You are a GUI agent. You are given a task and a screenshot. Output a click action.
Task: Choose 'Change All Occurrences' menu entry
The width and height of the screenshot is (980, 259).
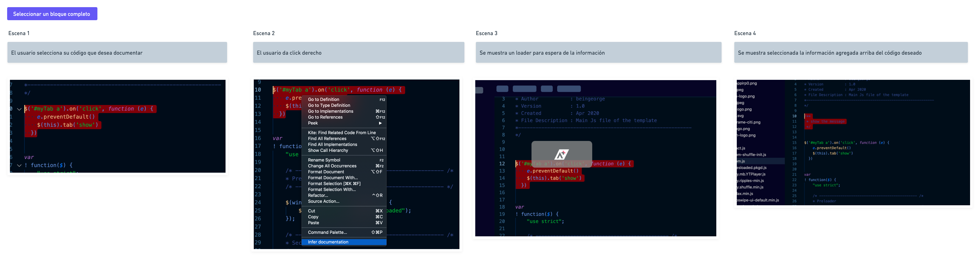click(x=344, y=166)
